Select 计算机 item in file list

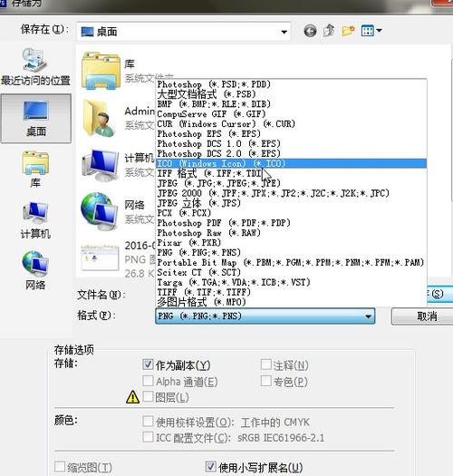tap(101, 165)
